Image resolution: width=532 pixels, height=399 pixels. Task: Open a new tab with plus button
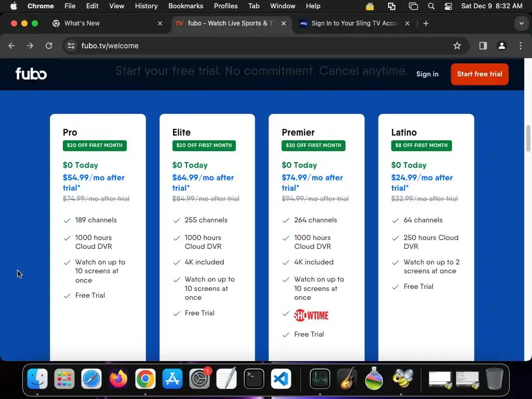[426, 23]
